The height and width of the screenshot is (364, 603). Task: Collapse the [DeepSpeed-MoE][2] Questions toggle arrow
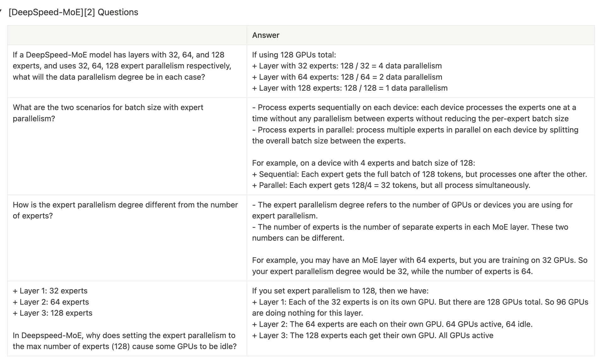click(1, 12)
